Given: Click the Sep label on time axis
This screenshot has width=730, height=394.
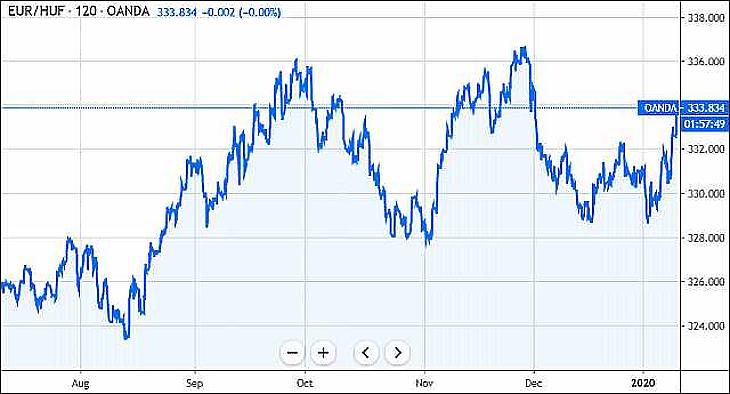Looking at the screenshot, I should (x=195, y=383).
